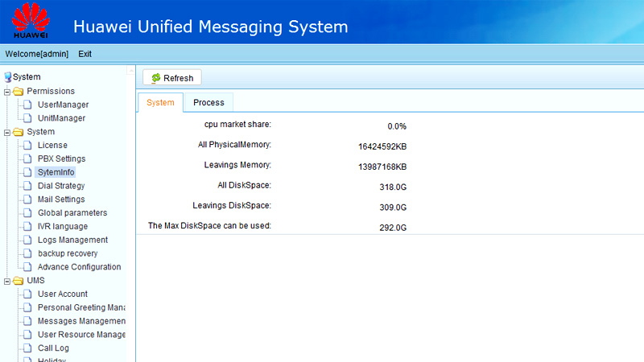Open Mail Settings
Image resolution: width=644 pixels, height=362 pixels.
(x=61, y=200)
